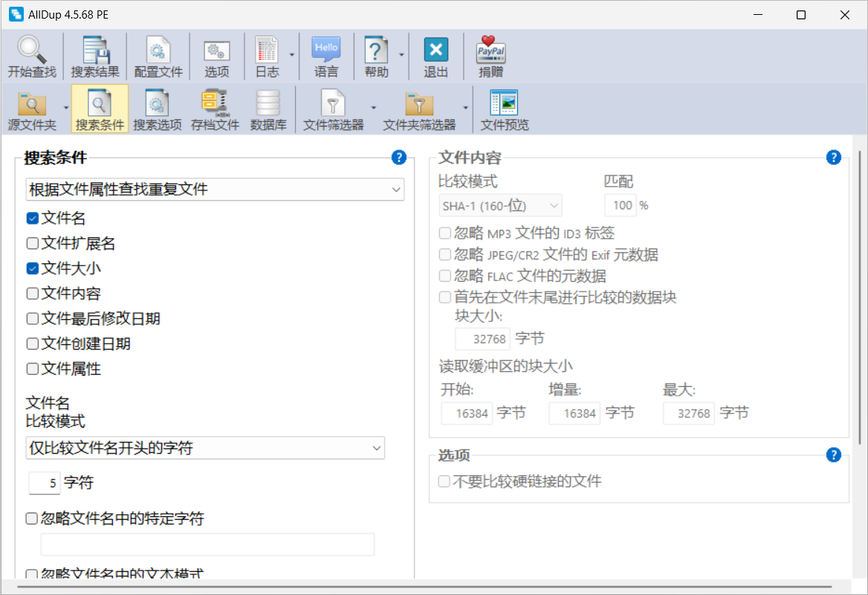Expand the 日志 log dropdown arrow

point(292,55)
